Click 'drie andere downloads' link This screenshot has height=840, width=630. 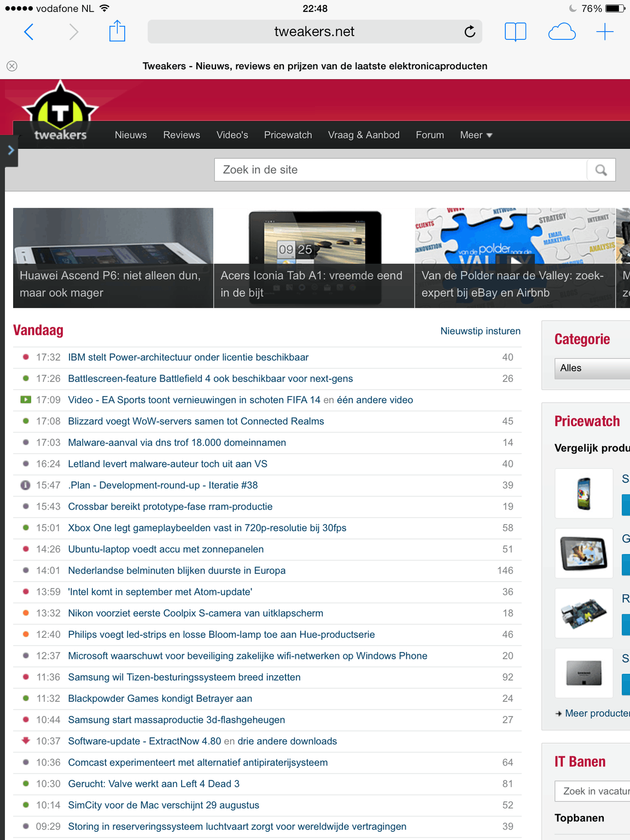287,741
